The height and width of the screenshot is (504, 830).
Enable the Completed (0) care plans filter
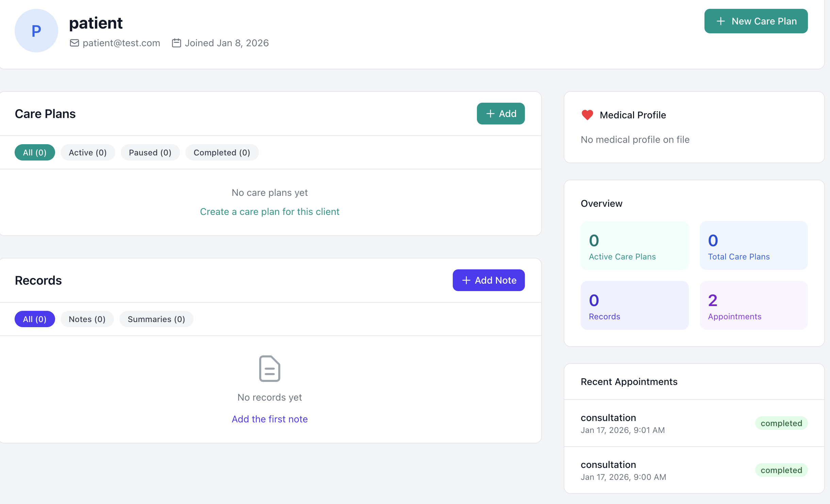tap(221, 152)
